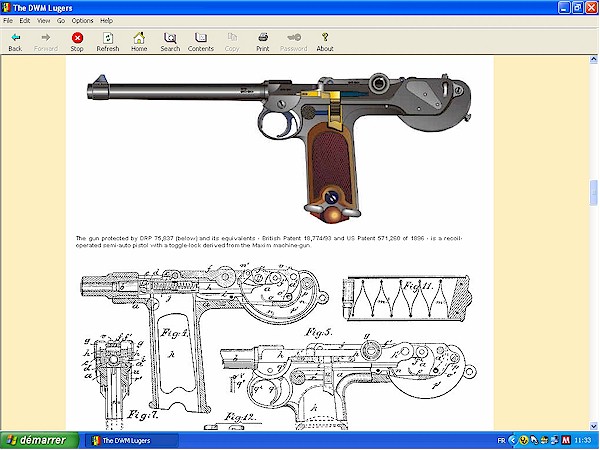This screenshot has width=600, height=450.
Task: Select The DWM Lugers taskbar button
Action: (131, 440)
